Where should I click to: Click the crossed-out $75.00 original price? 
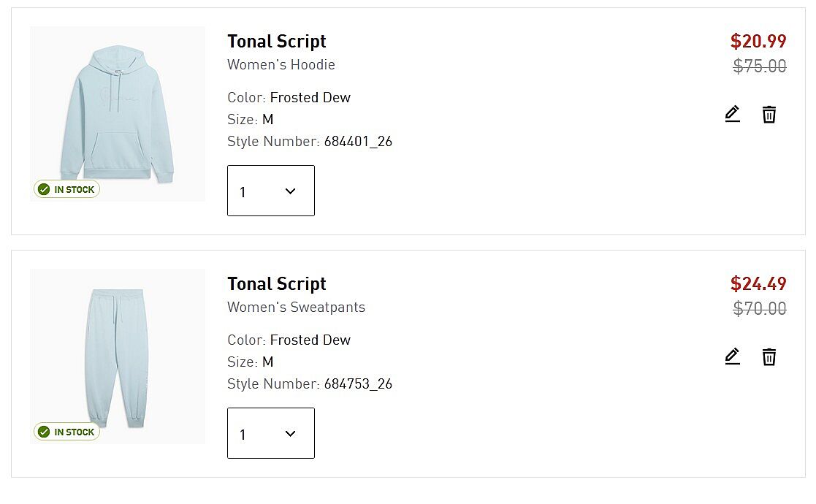pos(760,66)
